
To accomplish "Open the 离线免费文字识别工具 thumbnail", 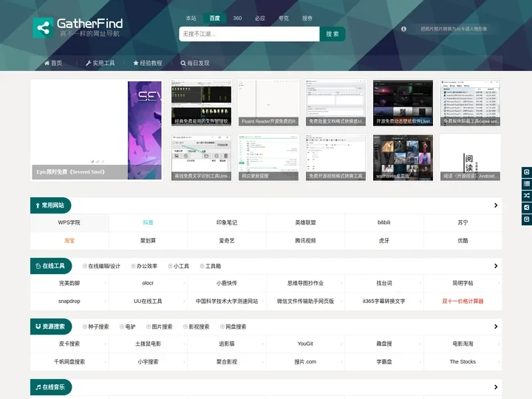I will (x=201, y=157).
